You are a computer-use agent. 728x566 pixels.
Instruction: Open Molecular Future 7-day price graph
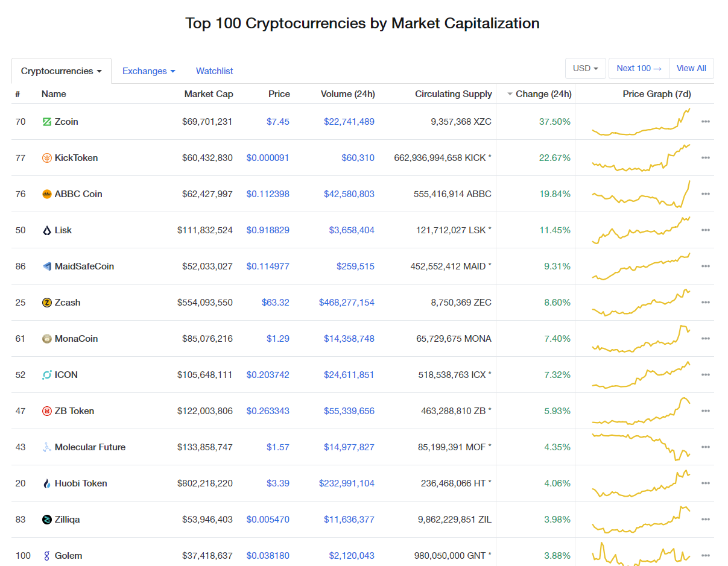pos(641,447)
